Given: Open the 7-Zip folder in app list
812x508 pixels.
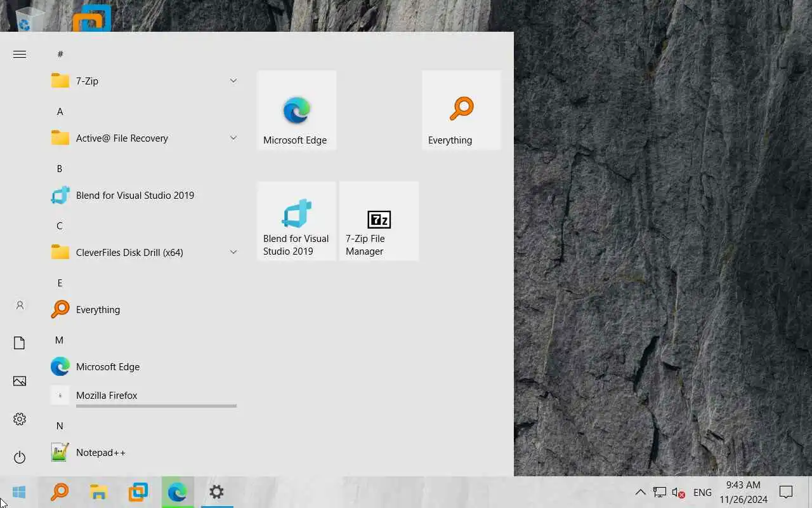Looking at the screenshot, I should point(145,81).
